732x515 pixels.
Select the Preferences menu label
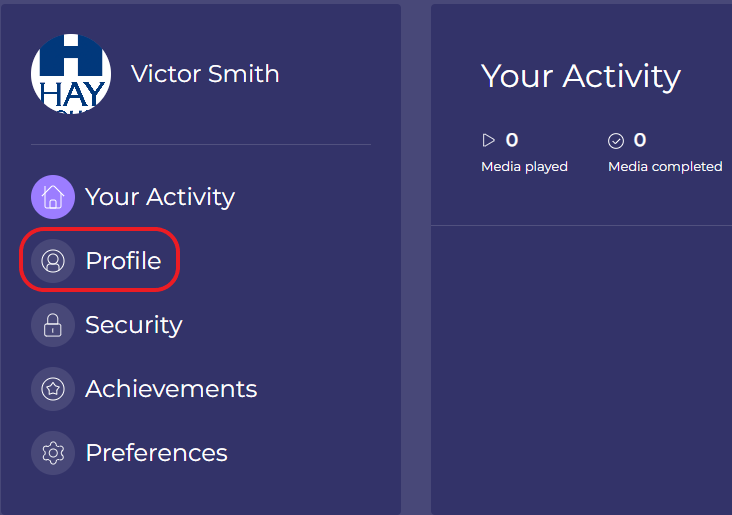click(x=156, y=453)
